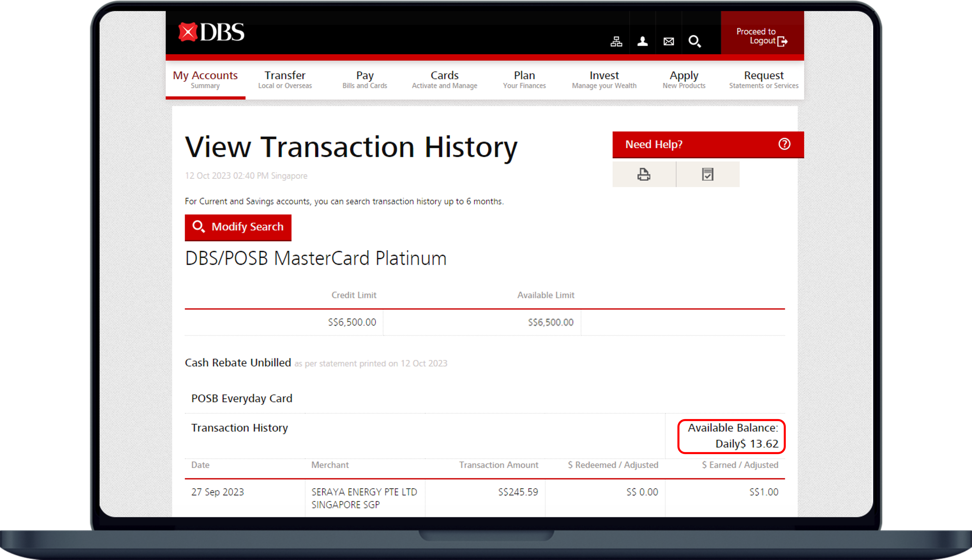Click the DBS logo
Image resolution: width=972 pixels, height=560 pixels.
pos(212,32)
